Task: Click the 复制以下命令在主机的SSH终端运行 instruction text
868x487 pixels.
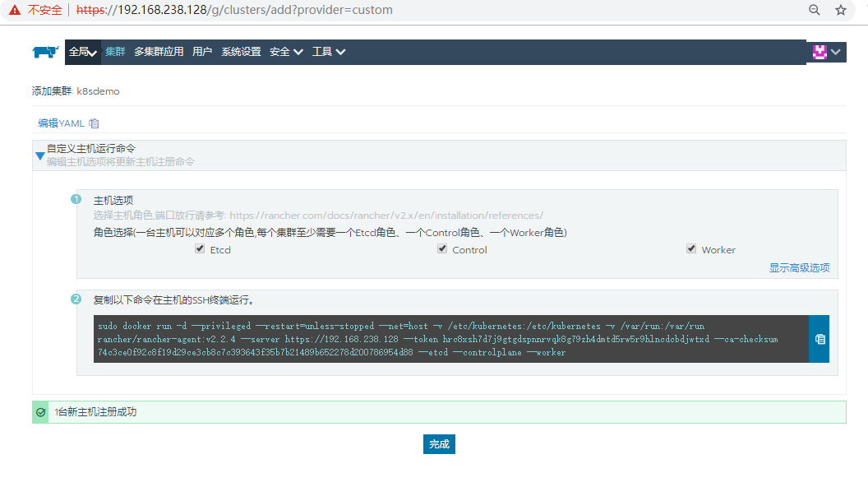Action: [x=173, y=299]
